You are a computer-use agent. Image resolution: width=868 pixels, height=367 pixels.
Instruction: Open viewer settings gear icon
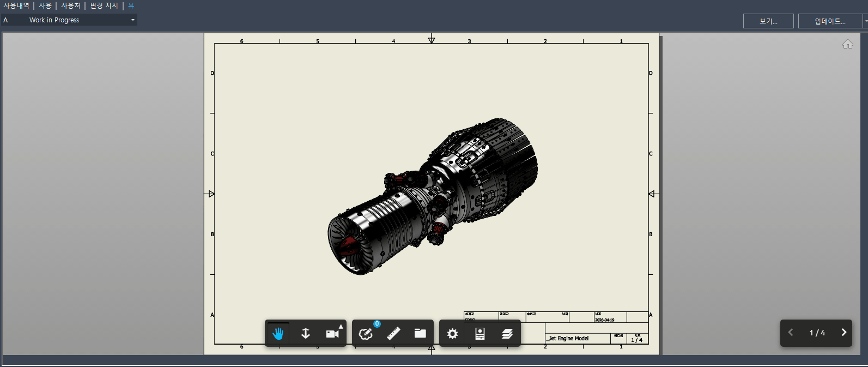click(452, 333)
